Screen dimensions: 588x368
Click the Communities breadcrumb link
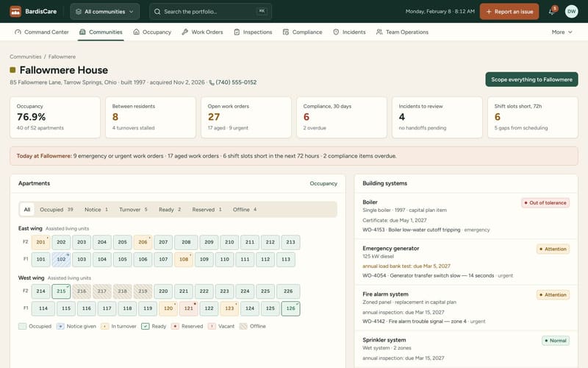pos(26,57)
